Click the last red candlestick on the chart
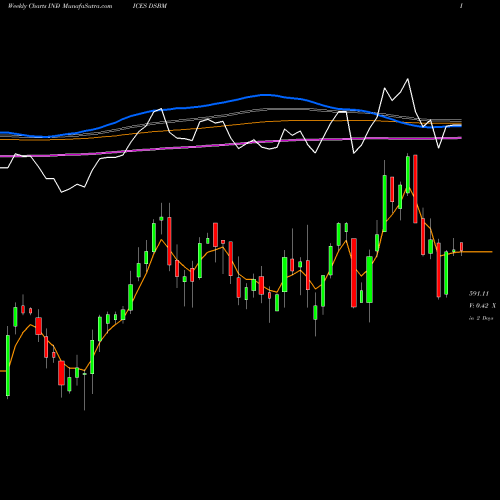This screenshot has height=500, width=500. (x=462, y=247)
